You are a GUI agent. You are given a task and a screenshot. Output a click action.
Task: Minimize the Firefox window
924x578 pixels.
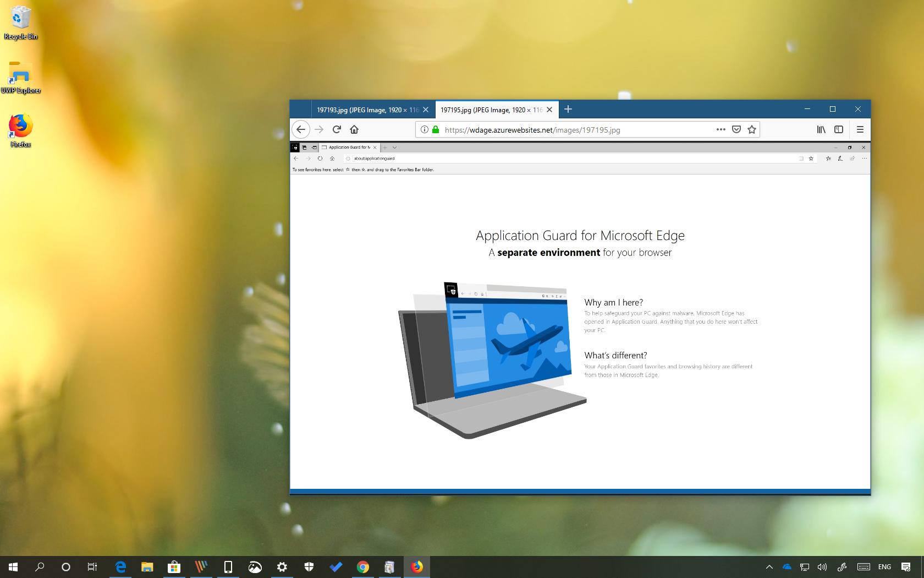807,109
